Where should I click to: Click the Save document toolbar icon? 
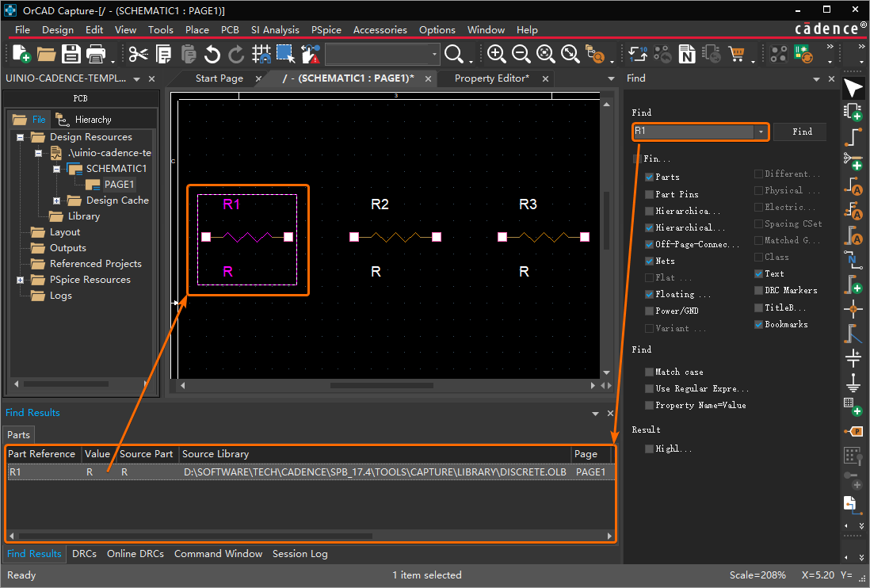[71, 54]
